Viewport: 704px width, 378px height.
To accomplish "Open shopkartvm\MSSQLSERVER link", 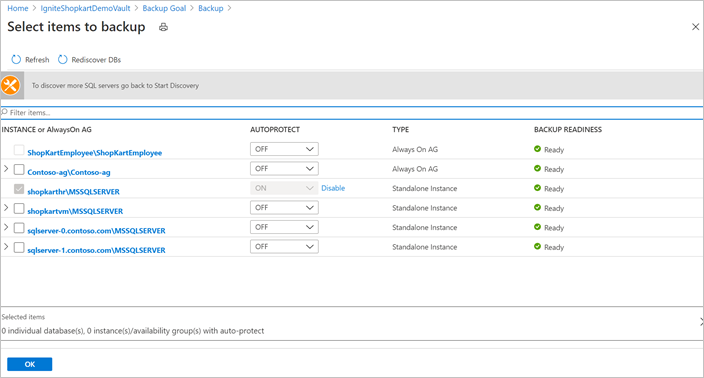I will tap(75, 211).
